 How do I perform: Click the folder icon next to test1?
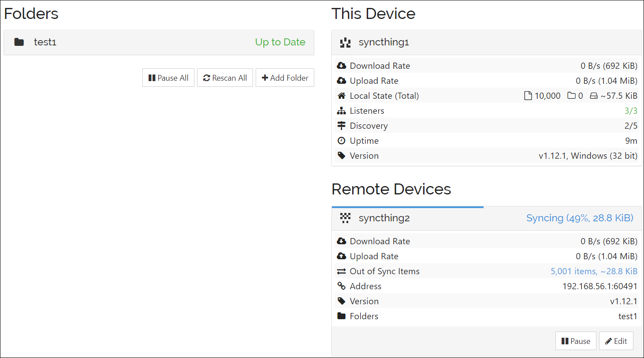(x=19, y=42)
